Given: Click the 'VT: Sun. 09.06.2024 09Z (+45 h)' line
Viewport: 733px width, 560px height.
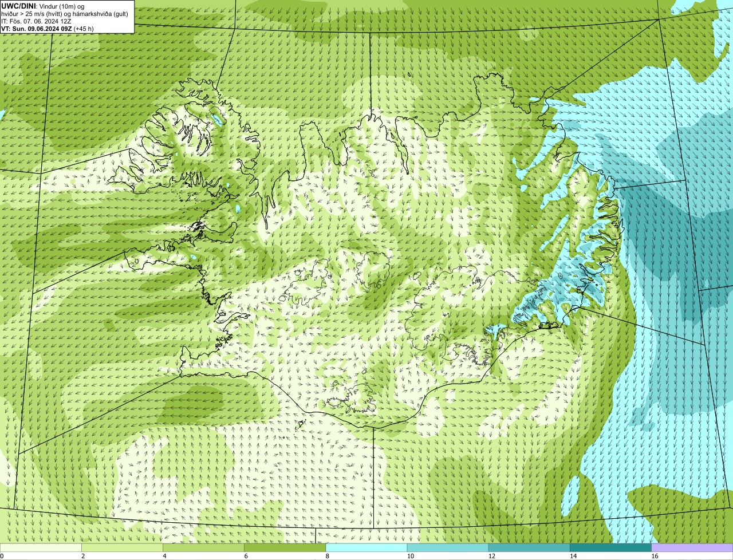Looking at the screenshot, I should pos(48,28).
